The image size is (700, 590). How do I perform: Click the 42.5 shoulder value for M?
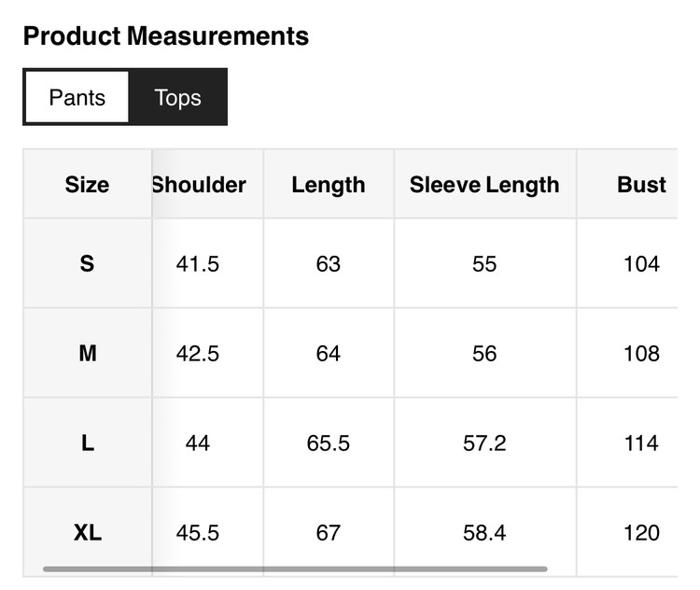click(198, 354)
